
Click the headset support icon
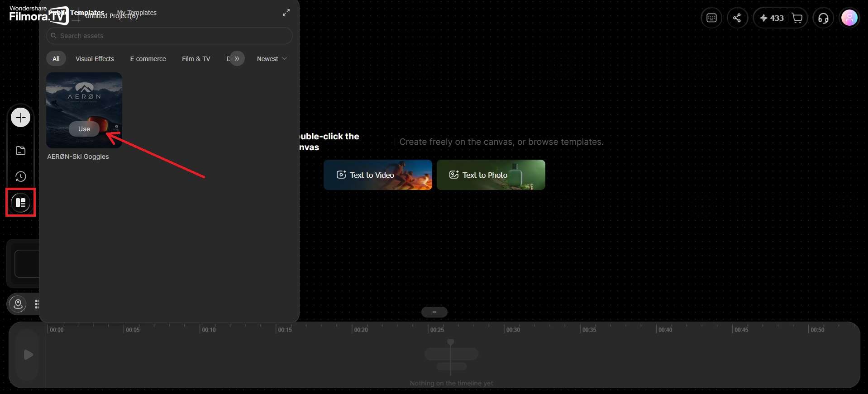(824, 18)
